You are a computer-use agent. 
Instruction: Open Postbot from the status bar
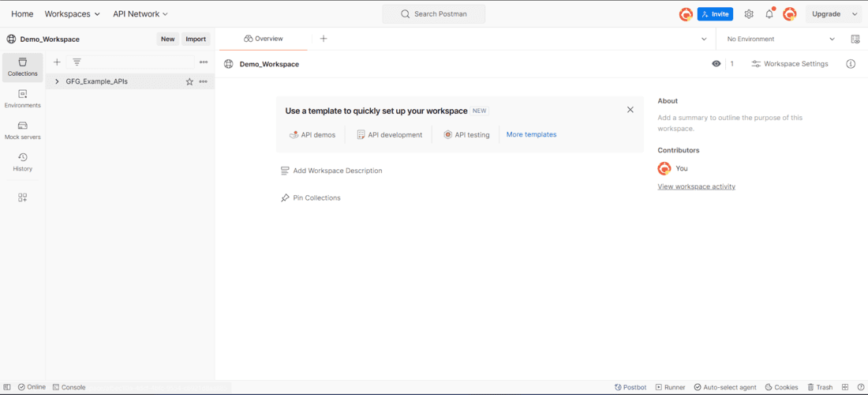(630, 387)
